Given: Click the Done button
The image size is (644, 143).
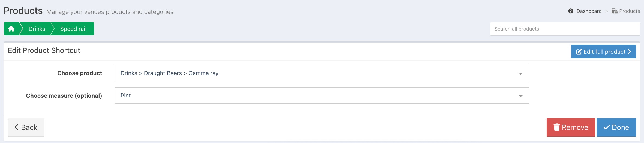Looking at the screenshot, I should pos(616,127).
